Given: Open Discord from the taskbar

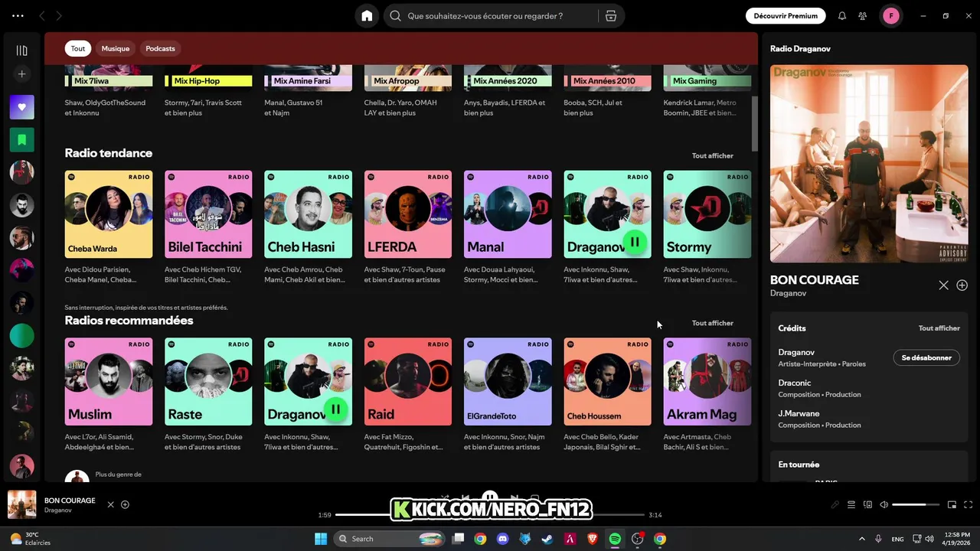Looking at the screenshot, I should coord(502,539).
